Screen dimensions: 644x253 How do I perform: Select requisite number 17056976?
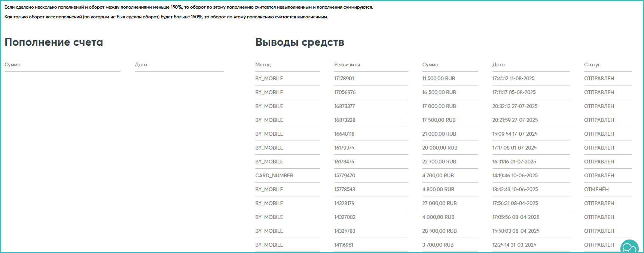345,92
